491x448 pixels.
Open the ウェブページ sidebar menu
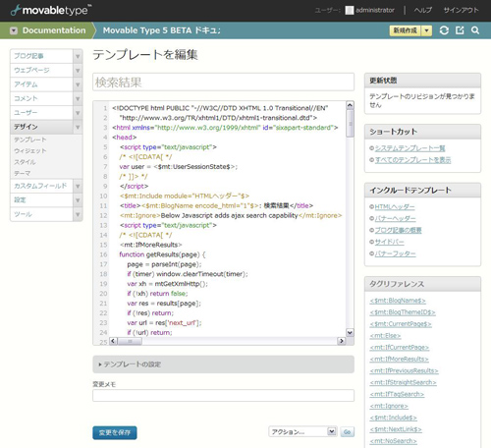41,70
